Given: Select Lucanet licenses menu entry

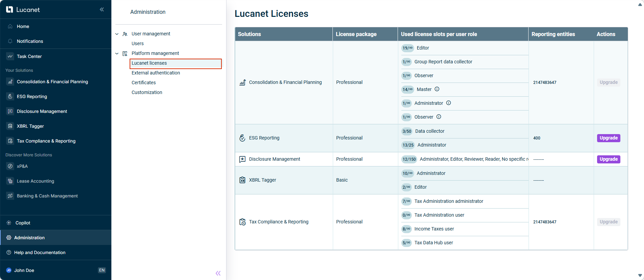Looking at the screenshot, I should (x=176, y=63).
